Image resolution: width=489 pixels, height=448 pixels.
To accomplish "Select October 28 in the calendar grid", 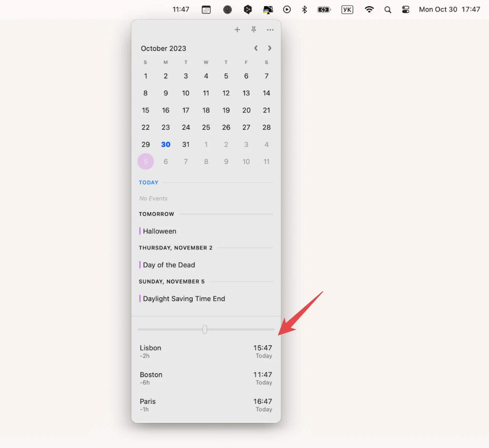I will pos(266,127).
